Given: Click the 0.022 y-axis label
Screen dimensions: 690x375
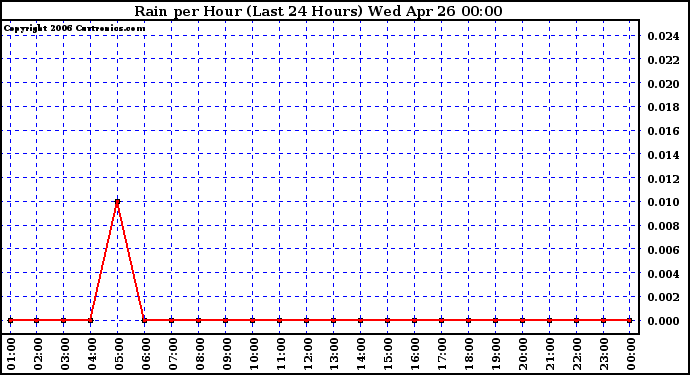Looking at the screenshot, I should click(x=663, y=60).
